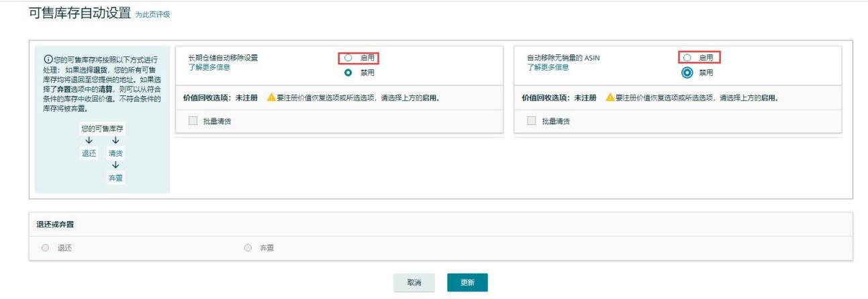Choose the 退还 radio option
This screenshot has height=299, width=868.
point(45,248)
